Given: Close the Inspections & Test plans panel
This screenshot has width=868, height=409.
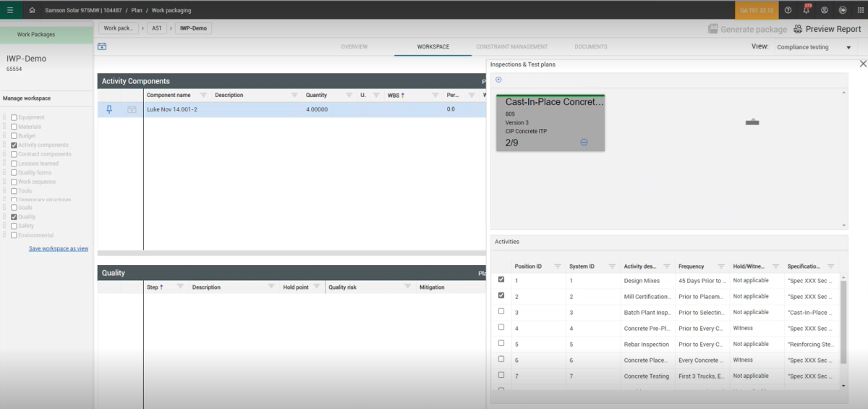Looking at the screenshot, I should pos(862,64).
